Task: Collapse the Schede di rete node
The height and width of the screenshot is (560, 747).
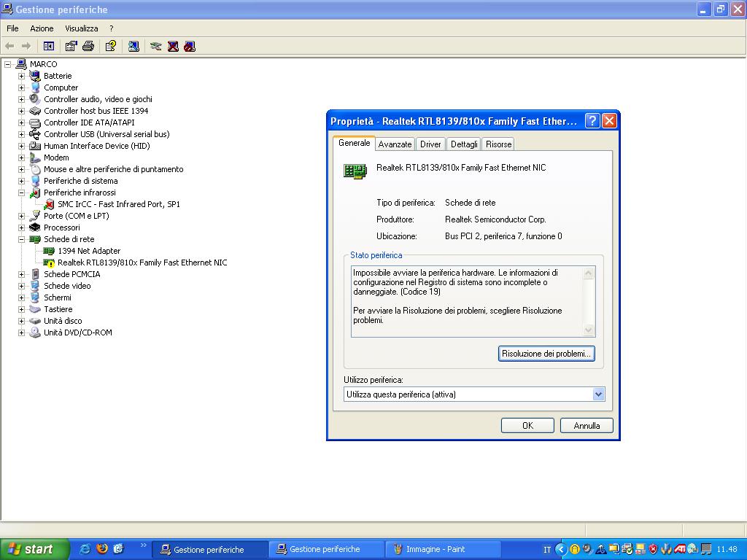Action: tap(22, 239)
